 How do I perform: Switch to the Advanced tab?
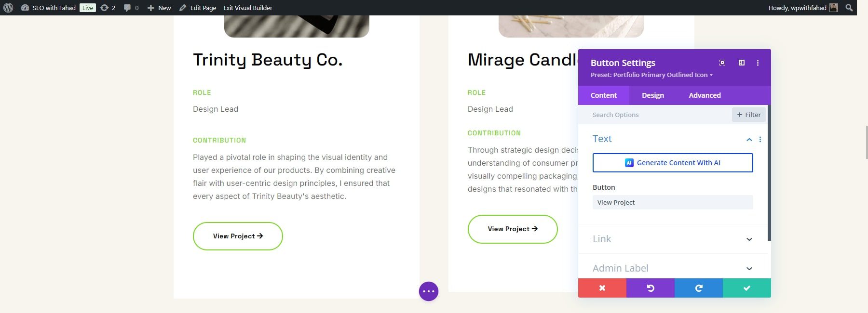point(704,95)
